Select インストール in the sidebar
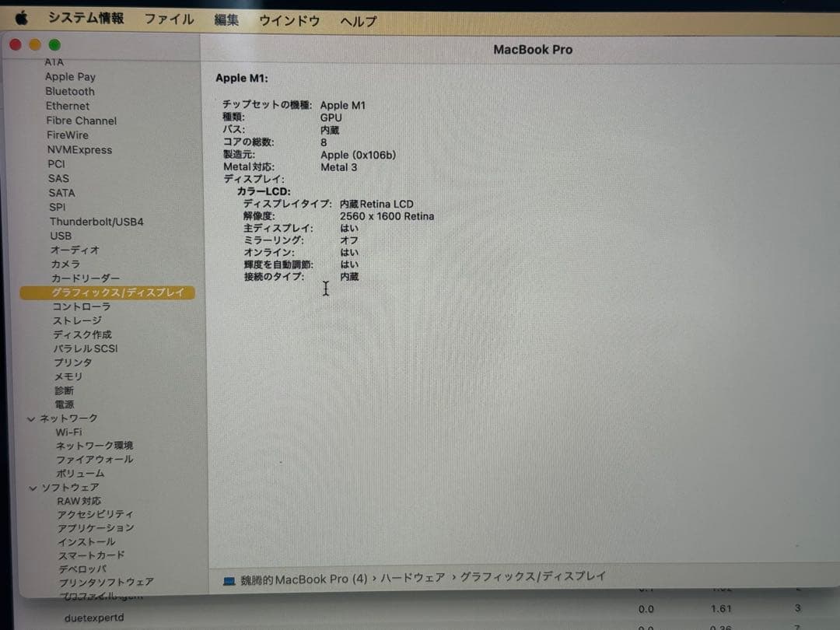Viewport: 840px width, 630px height. [87, 541]
